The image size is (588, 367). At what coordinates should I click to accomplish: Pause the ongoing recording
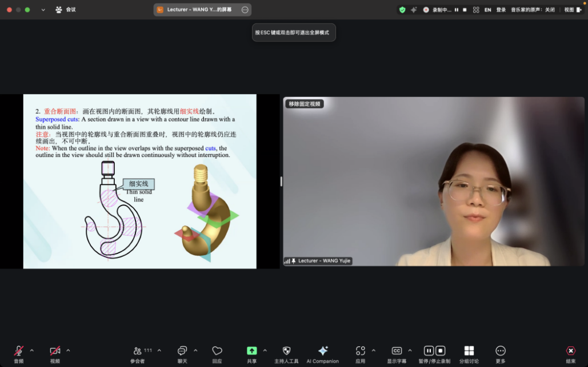click(429, 349)
